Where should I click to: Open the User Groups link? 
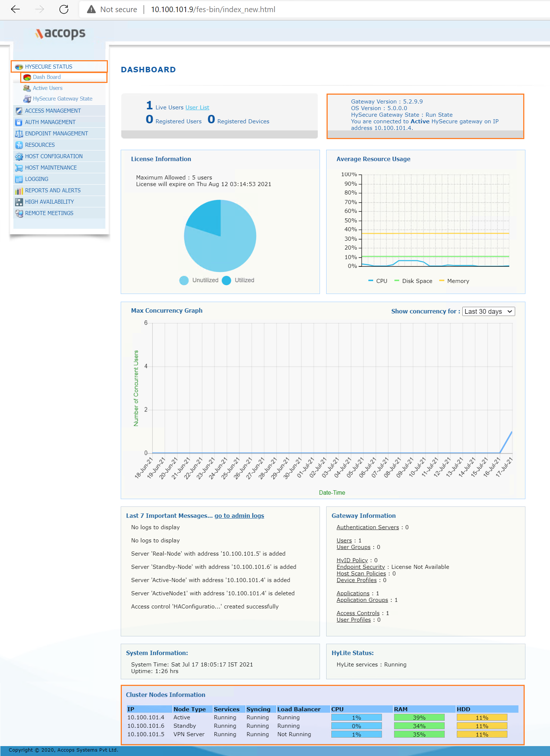click(353, 547)
